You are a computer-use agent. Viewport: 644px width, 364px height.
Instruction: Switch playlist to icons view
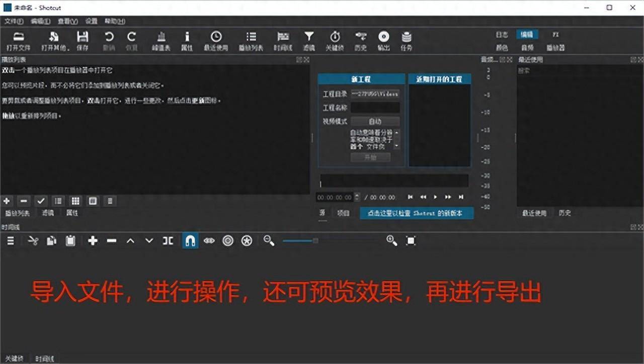click(x=93, y=201)
